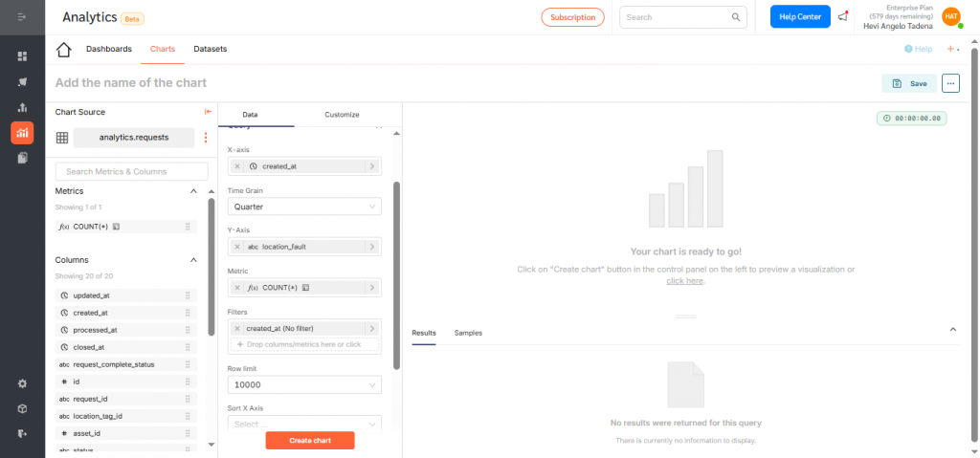This screenshot has width=980, height=458.
Task: Click the settings gear icon in sidebar
Action: [x=22, y=383]
